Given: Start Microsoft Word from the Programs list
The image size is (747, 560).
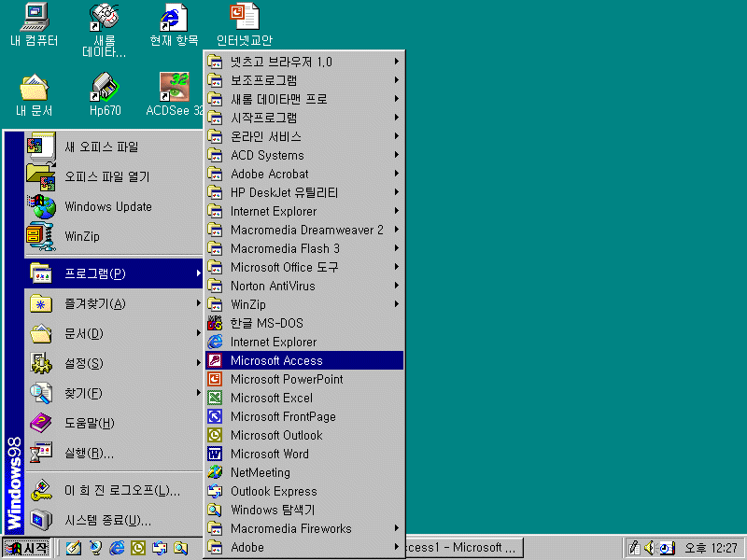Looking at the screenshot, I should [x=304, y=454].
